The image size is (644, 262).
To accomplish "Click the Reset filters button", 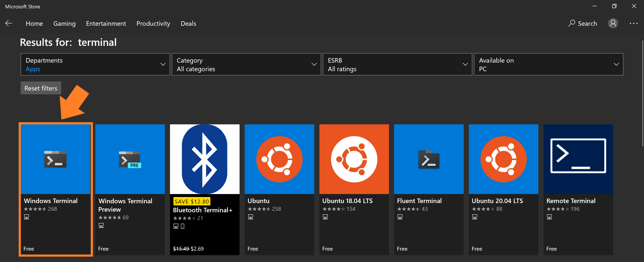I will click(x=41, y=88).
